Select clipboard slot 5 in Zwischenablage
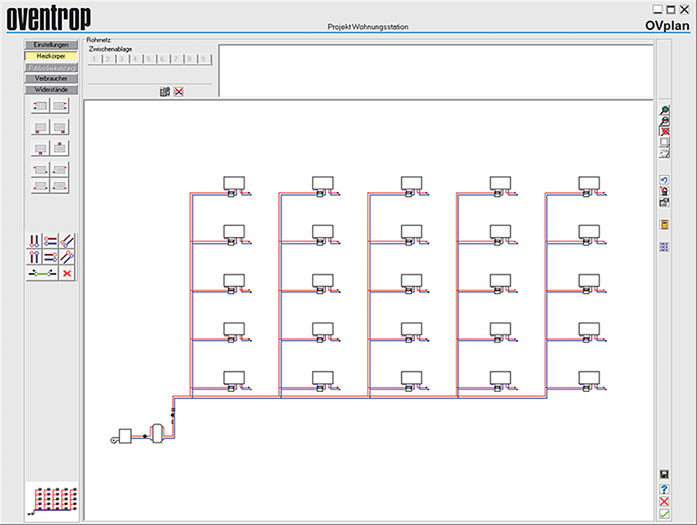Viewport: 697px width, 525px height. coord(148,59)
